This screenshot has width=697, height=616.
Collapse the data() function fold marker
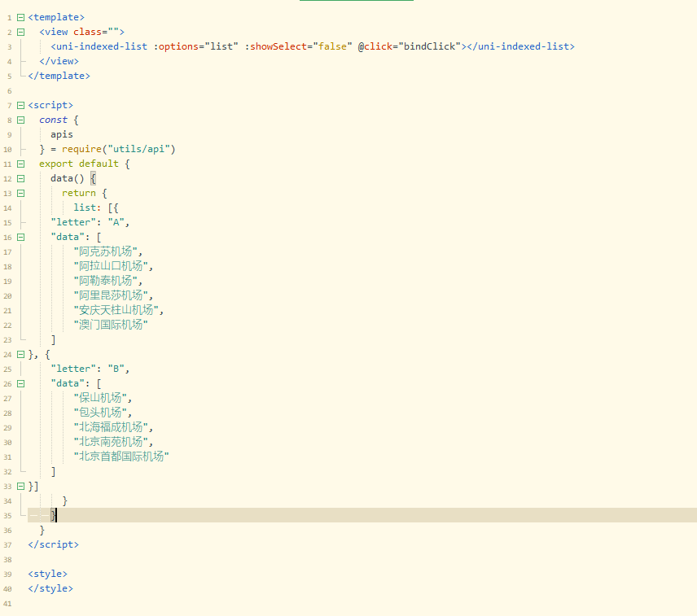[20, 178]
